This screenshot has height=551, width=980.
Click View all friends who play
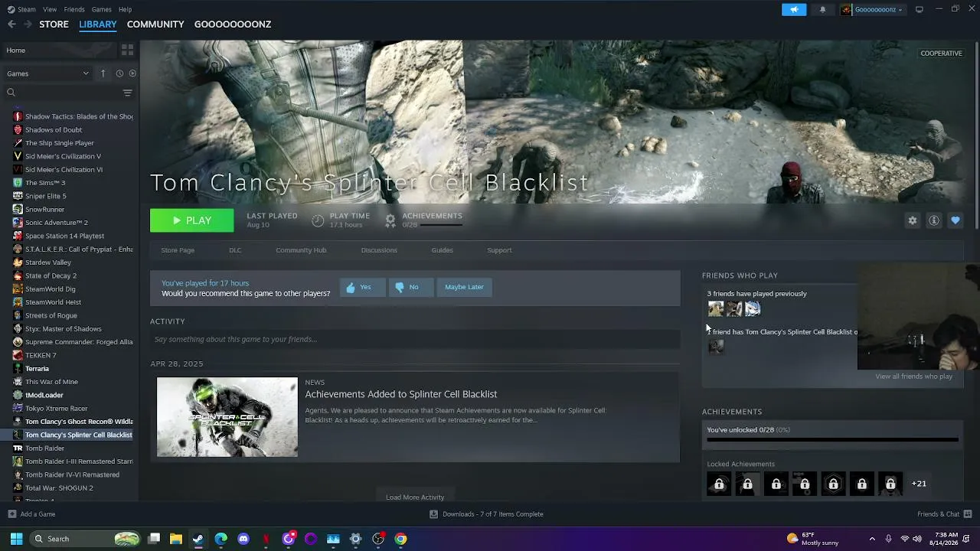913,377
